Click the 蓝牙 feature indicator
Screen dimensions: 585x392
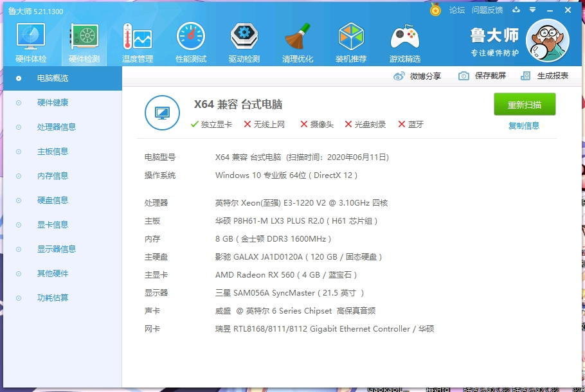(411, 125)
